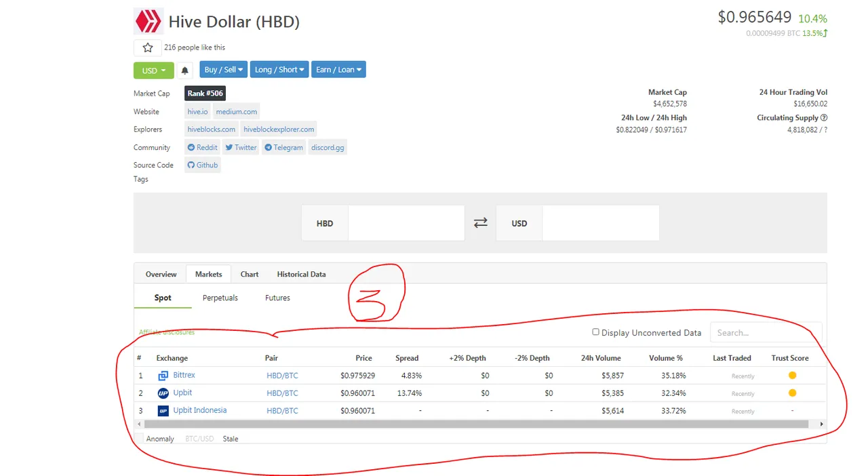Click the Bittrex price $0.975929
This screenshot has height=476, width=868.
357,376
